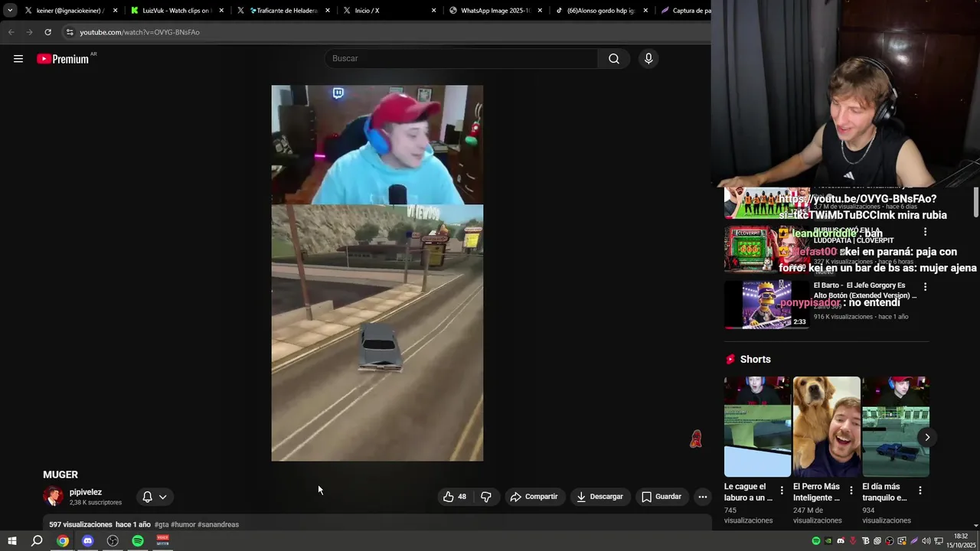Open Chrome tab search dropdown arrow
Image resolution: width=980 pixels, height=551 pixels.
pos(10,11)
